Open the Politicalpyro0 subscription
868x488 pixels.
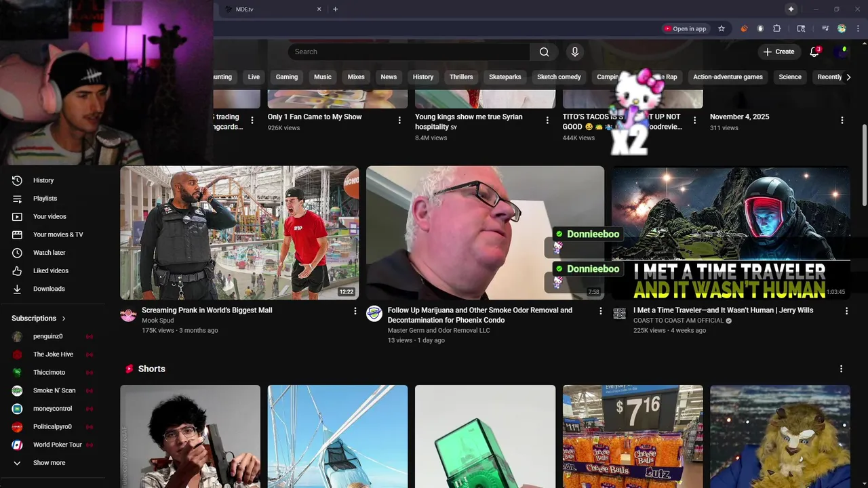53,427
